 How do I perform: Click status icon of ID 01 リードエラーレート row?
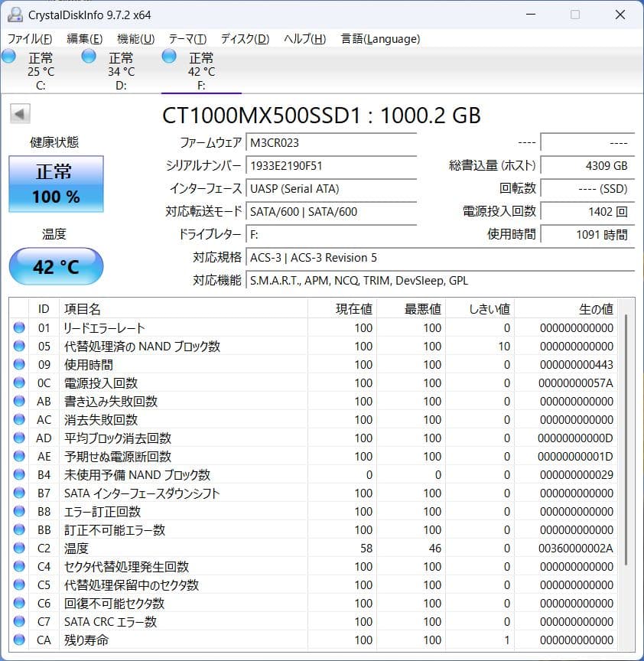(x=19, y=327)
